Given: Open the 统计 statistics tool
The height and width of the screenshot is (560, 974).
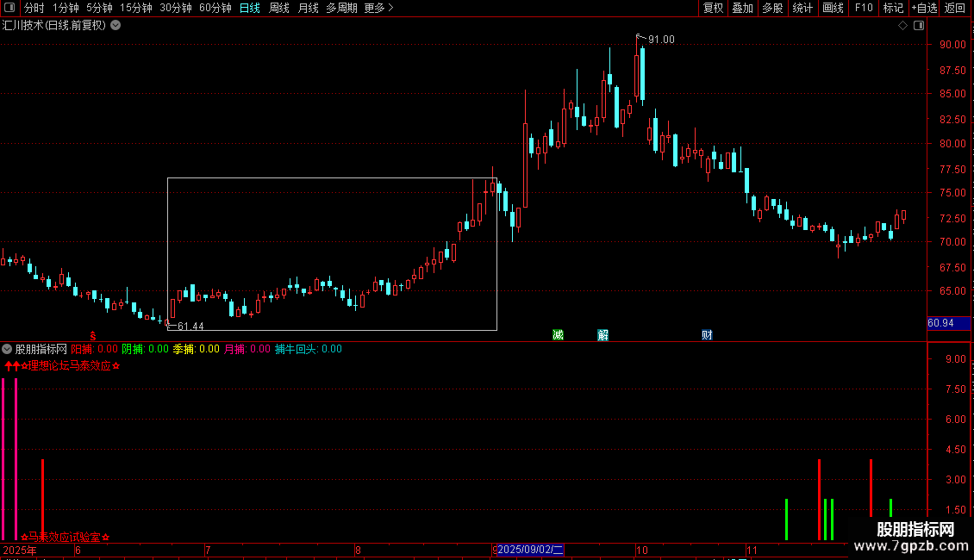Looking at the screenshot, I should pos(802,8).
